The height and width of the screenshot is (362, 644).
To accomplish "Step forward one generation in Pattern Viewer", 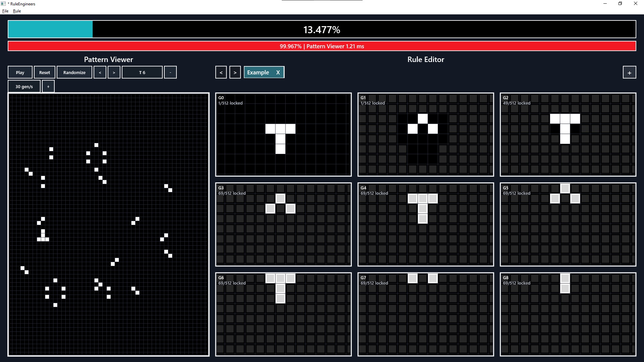I will (114, 72).
